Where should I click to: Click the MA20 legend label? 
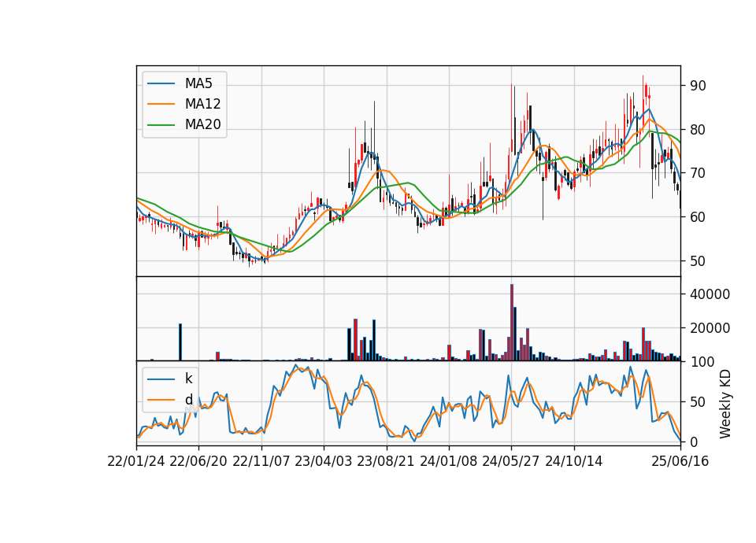pyautogui.click(x=202, y=125)
